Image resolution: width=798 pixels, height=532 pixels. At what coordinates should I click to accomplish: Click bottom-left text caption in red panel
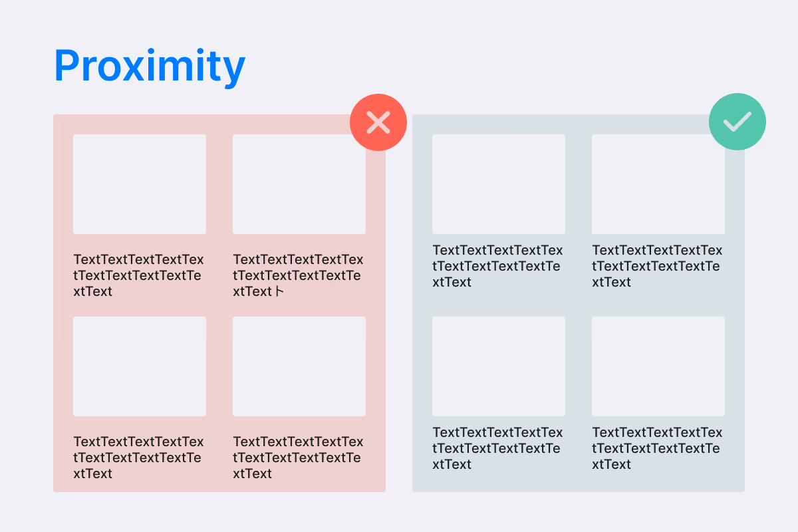pos(139,458)
